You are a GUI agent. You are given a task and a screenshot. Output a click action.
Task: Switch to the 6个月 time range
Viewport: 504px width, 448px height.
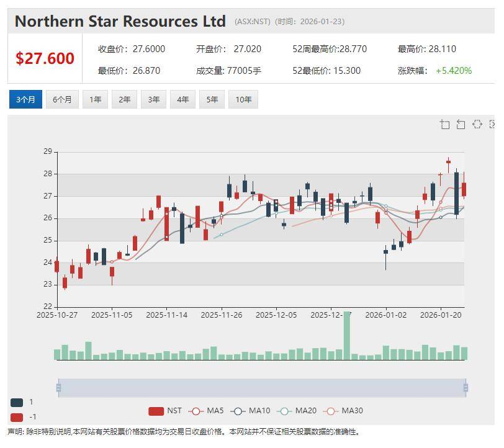(x=62, y=99)
